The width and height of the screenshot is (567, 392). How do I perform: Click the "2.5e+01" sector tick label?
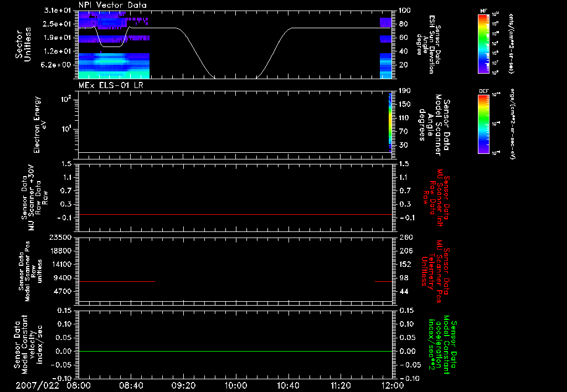click(58, 24)
